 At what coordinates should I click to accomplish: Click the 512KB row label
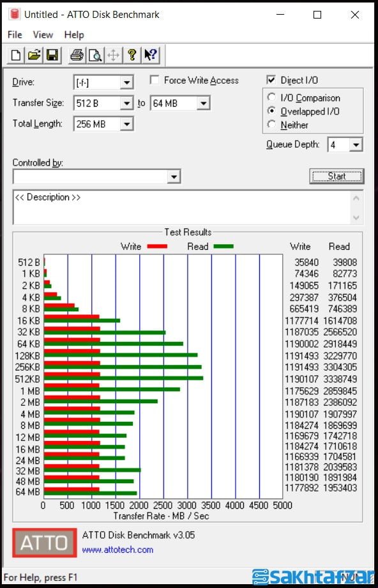[x=27, y=379]
